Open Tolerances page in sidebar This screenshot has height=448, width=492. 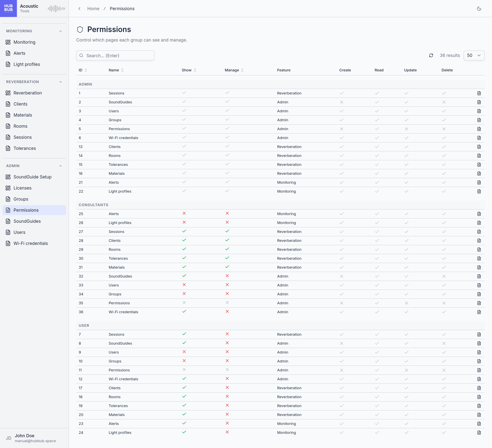[34, 148]
